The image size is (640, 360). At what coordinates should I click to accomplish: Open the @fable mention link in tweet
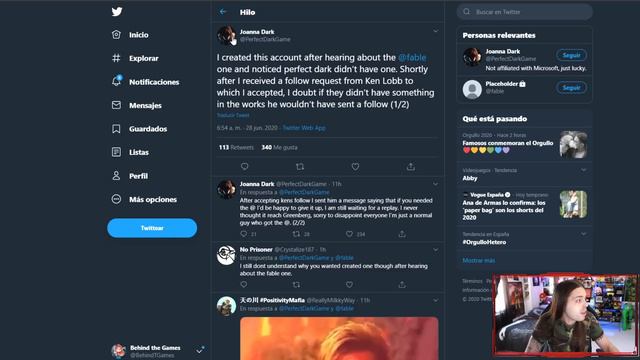click(x=412, y=58)
